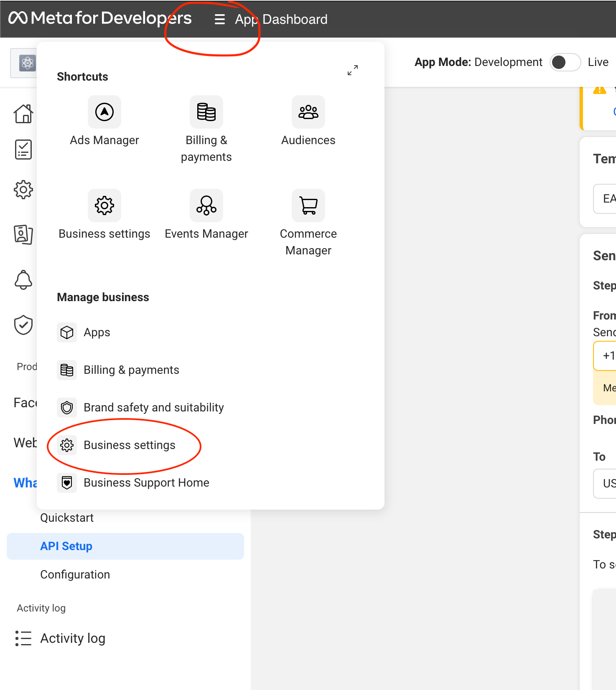Click the Audiences label
Viewport: 616px width, 690px height.
pyautogui.click(x=308, y=140)
